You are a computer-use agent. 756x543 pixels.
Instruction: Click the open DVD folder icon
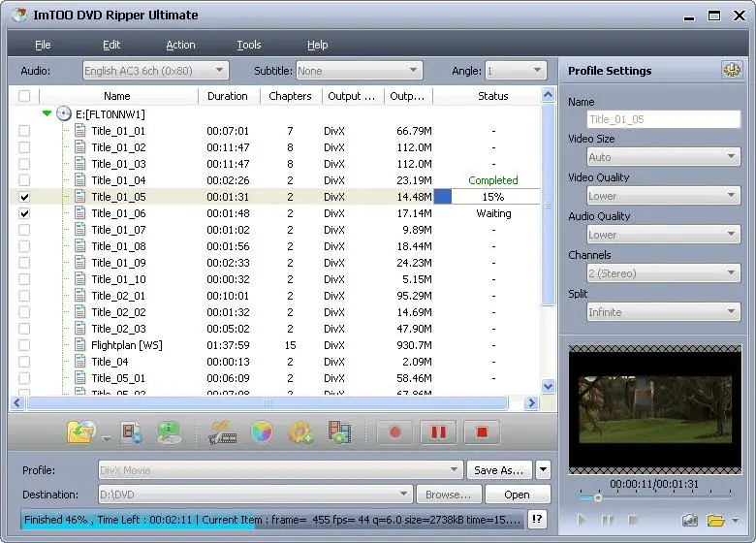point(81,431)
